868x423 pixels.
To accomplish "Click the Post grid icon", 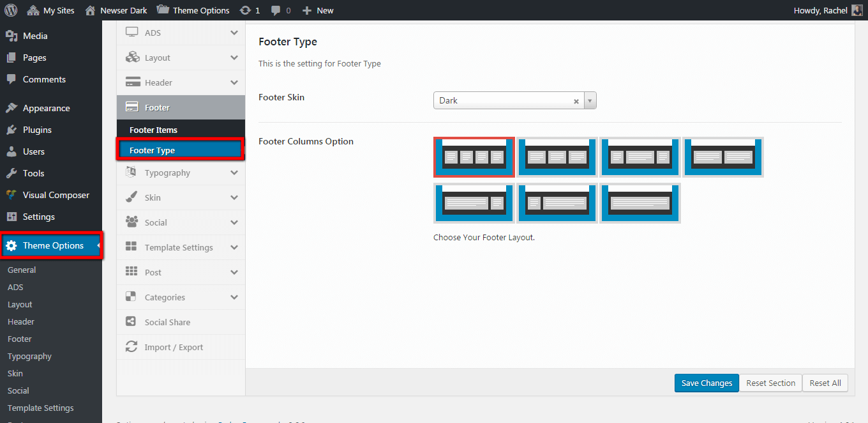I will tap(131, 272).
